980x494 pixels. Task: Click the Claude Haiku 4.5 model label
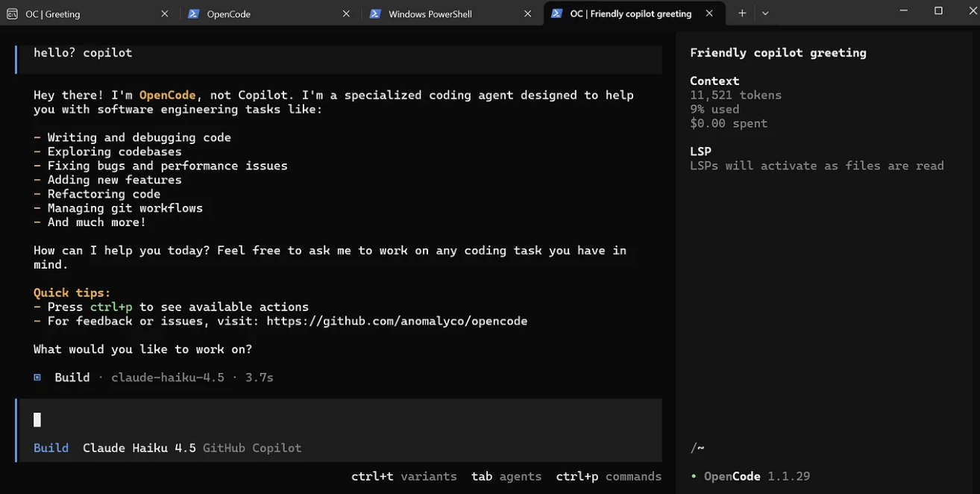click(x=139, y=448)
